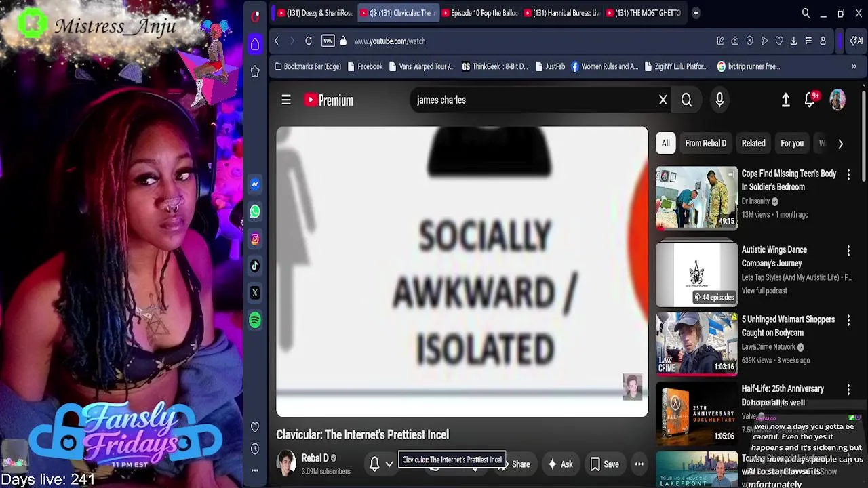The height and width of the screenshot is (488, 868).
Task: Open options for 5 Unhinged Walmart Shoppers
Action: (848, 321)
